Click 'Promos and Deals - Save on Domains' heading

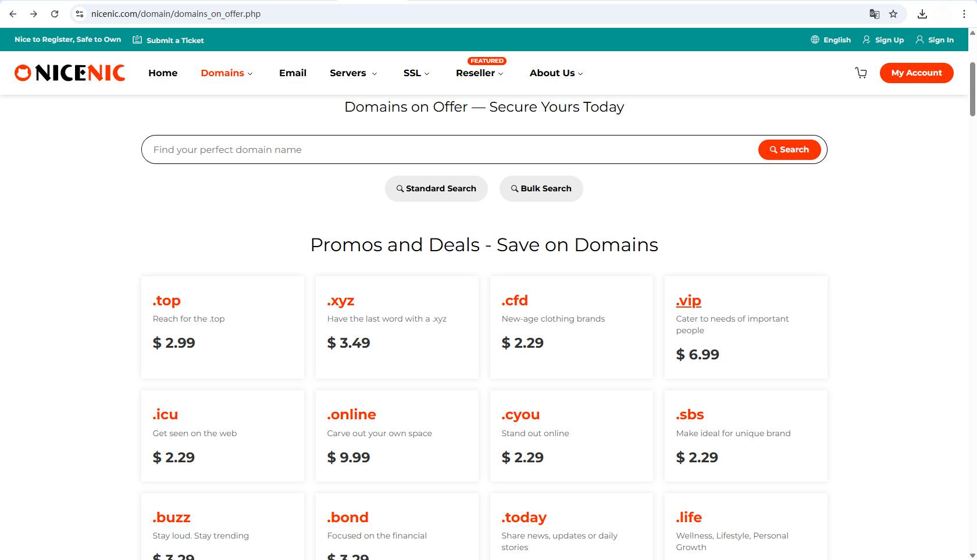point(484,245)
